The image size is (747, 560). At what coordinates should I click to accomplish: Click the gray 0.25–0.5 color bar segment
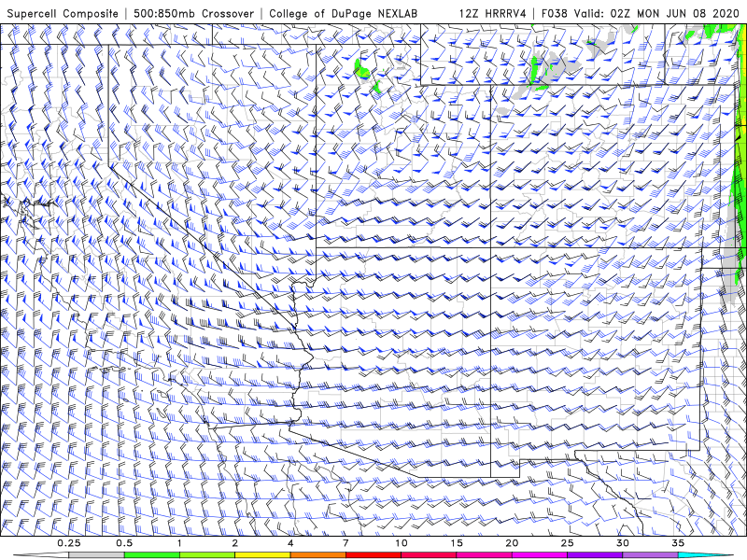pos(96,555)
